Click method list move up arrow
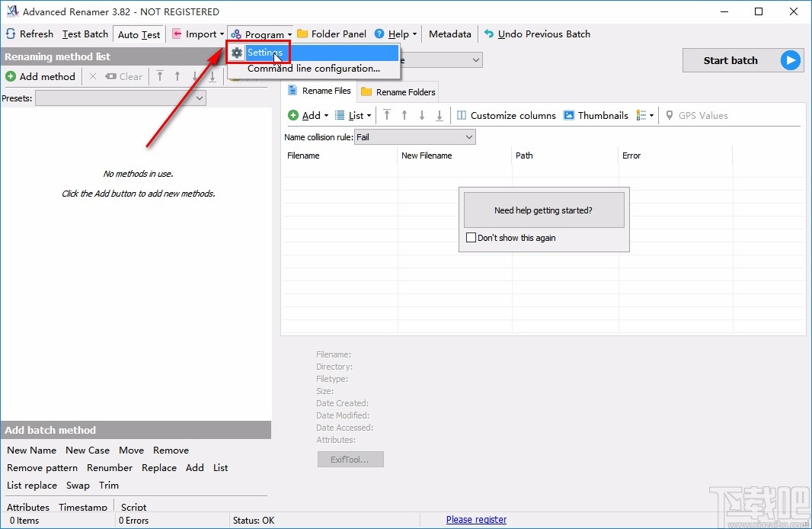 177,77
